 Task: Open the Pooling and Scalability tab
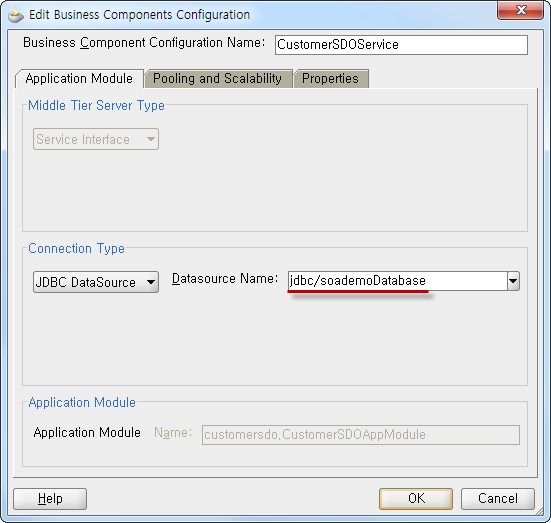218,78
